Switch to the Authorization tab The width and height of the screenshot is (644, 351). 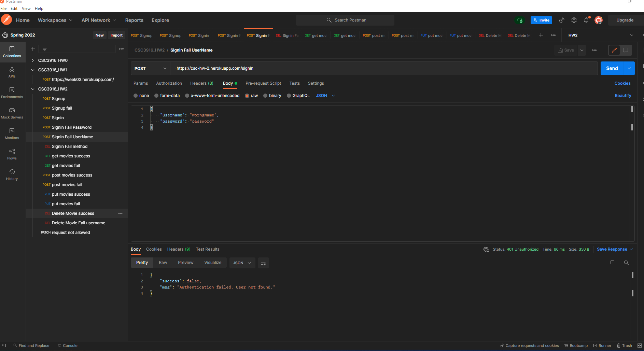point(169,83)
